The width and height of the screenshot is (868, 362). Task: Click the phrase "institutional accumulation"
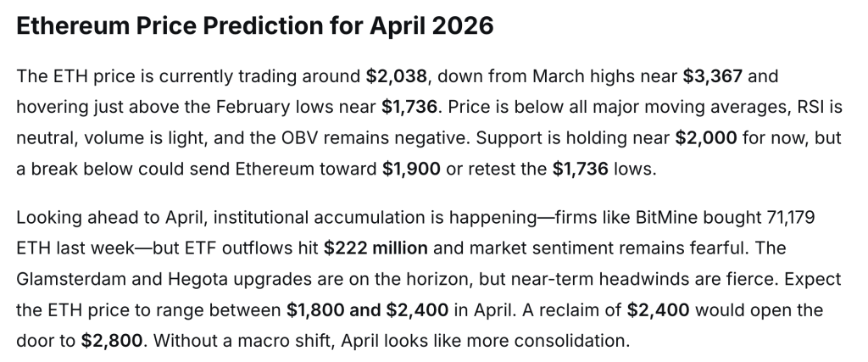[x=315, y=218]
